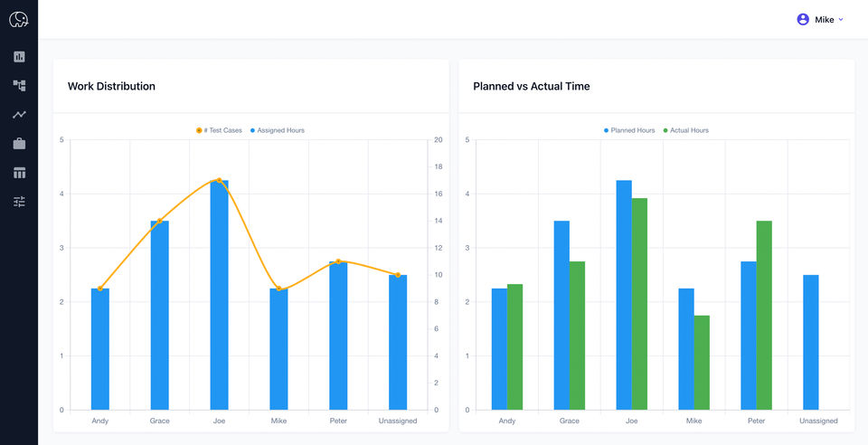Viewport: 868px width, 445px height.
Task: Open the sliders settings icon in sidebar
Action: (19, 202)
